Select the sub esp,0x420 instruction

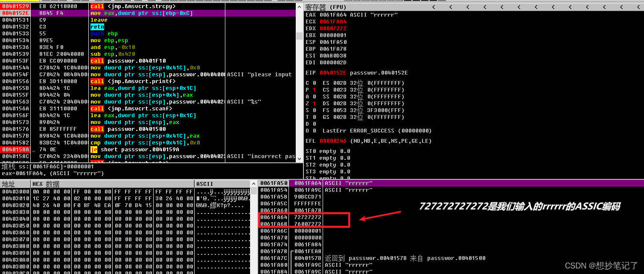coord(112,54)
